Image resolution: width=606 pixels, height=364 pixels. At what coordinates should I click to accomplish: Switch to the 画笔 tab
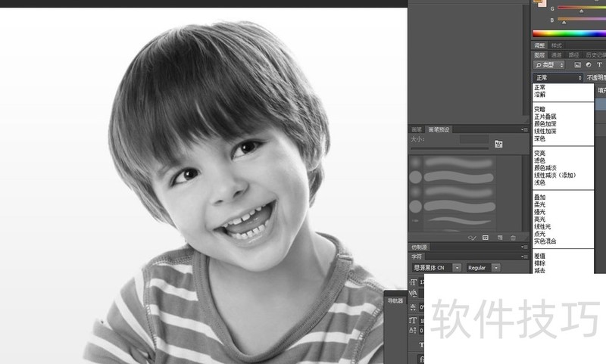click(x=417, y=129)
